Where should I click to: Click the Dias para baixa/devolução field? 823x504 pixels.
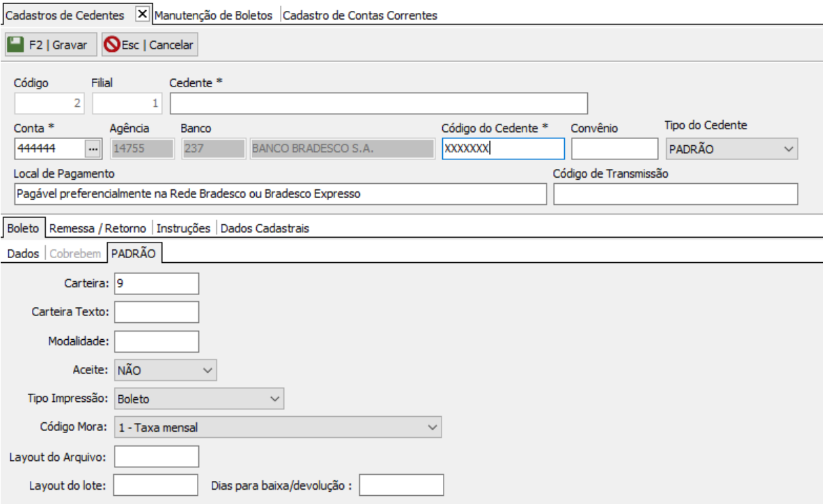pos(401,486)
